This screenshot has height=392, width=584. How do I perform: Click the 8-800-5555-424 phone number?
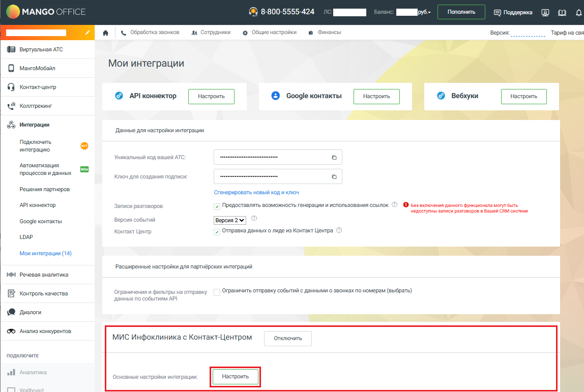click(x=287, y=12)
